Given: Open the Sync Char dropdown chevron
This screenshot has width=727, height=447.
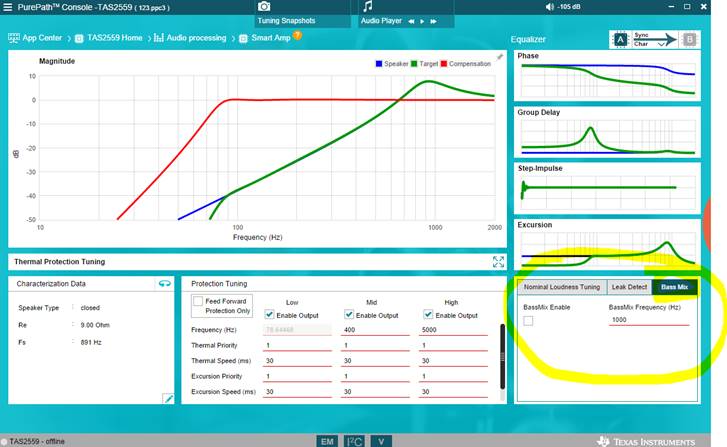Looking at the screenshot, I should pos(662,44).
